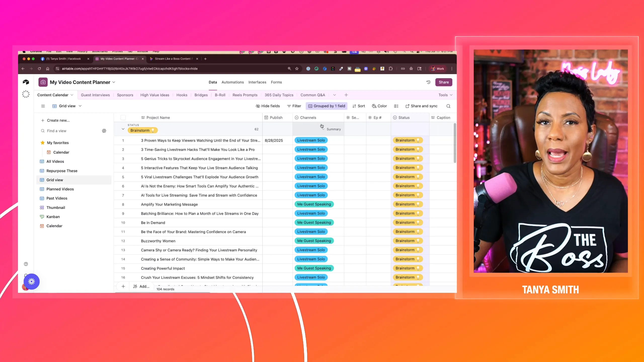Click the browser home icon
Viewport: 644px width, 362px height.
[48, 69]
